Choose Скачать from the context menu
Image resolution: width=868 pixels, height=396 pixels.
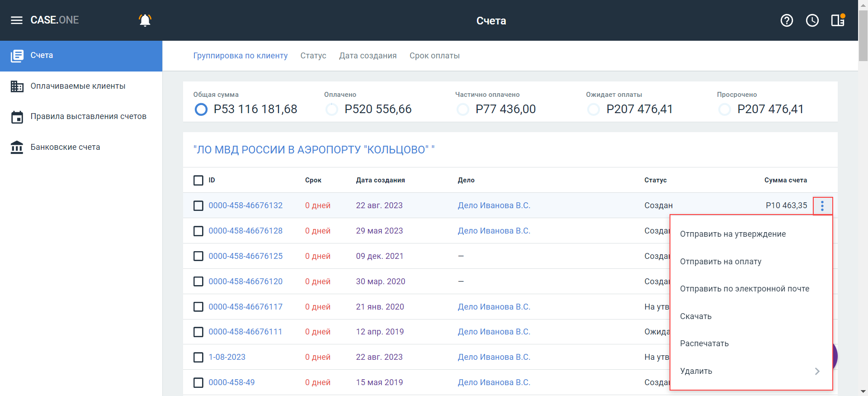click(751, 316)
